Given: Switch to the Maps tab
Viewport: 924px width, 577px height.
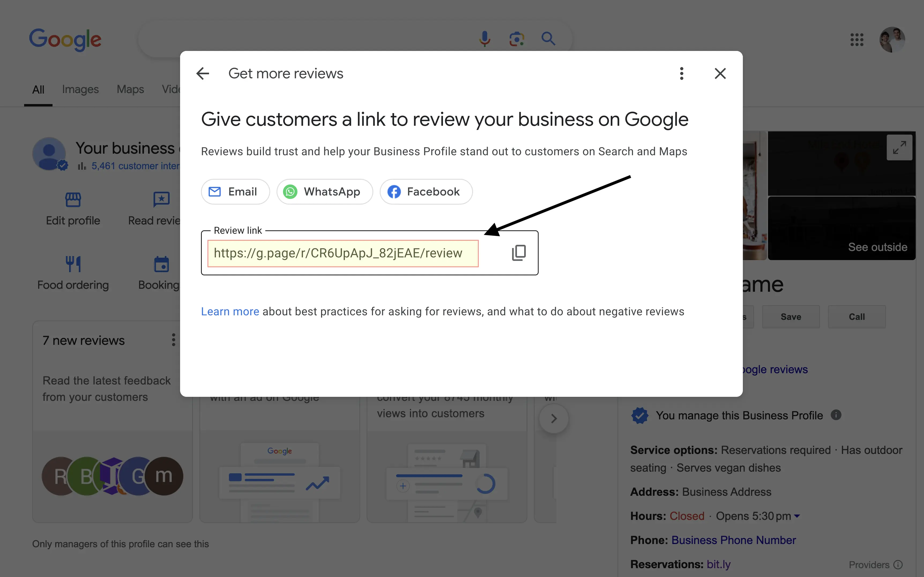Looking at the screenshot, I should point(130,89).
